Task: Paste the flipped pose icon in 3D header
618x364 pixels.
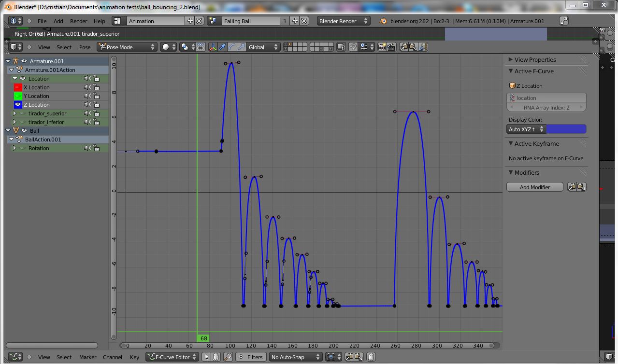Action: [423, 47]
